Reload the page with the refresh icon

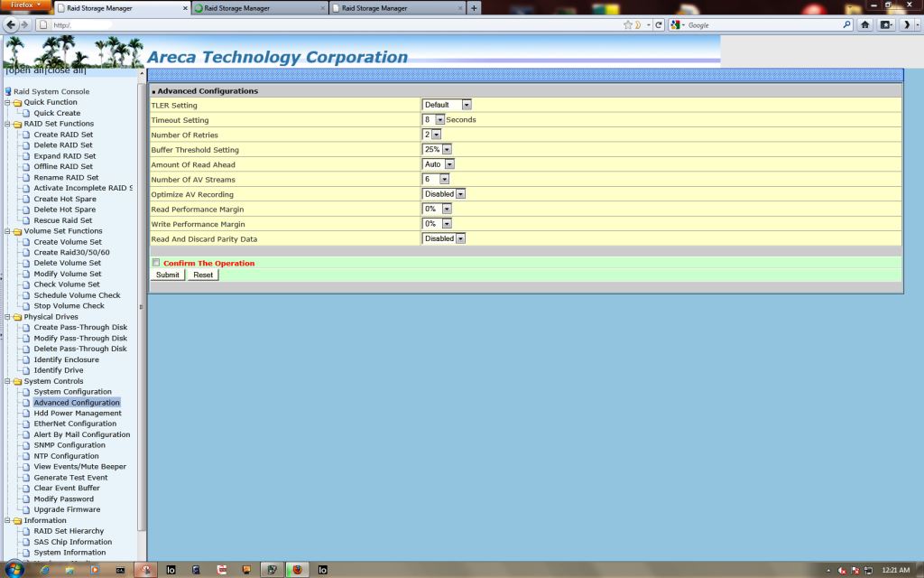(x=660, y=24)
